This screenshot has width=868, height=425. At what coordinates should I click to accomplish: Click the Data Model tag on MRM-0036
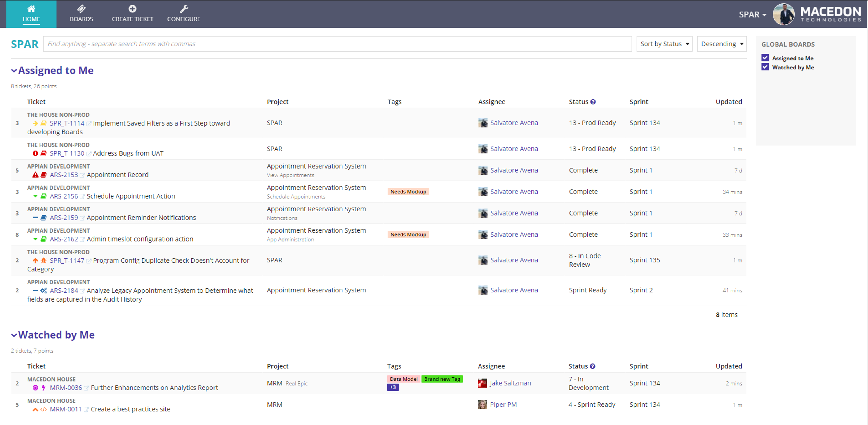tap(403, 379)
